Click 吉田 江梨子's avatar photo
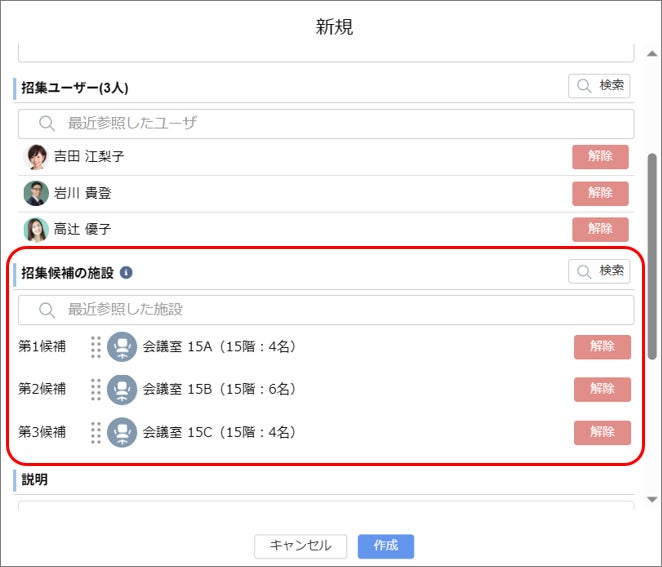The height and width of the screenshot is (567, 662). click(36, 157)
